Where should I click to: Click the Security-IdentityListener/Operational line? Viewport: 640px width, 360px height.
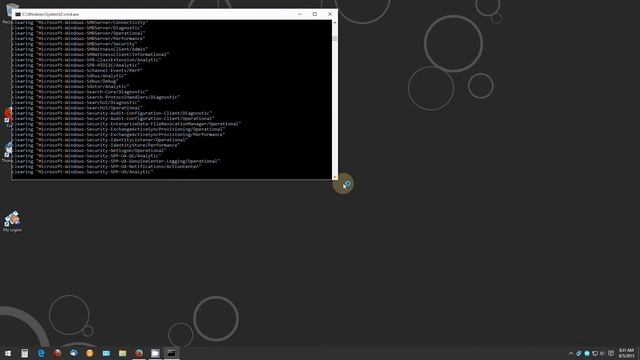point(100,140)
